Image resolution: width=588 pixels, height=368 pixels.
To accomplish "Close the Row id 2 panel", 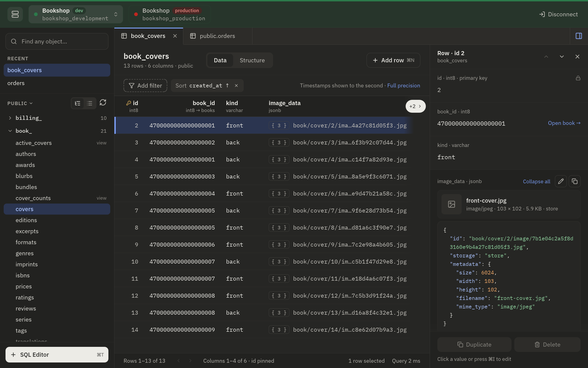I will 578,57.
